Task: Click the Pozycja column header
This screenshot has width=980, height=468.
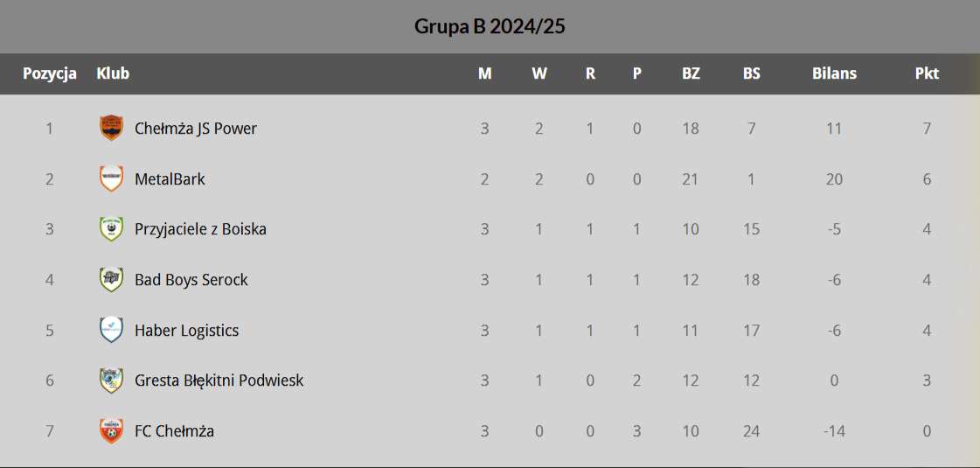Action: [x=50, y=73]
